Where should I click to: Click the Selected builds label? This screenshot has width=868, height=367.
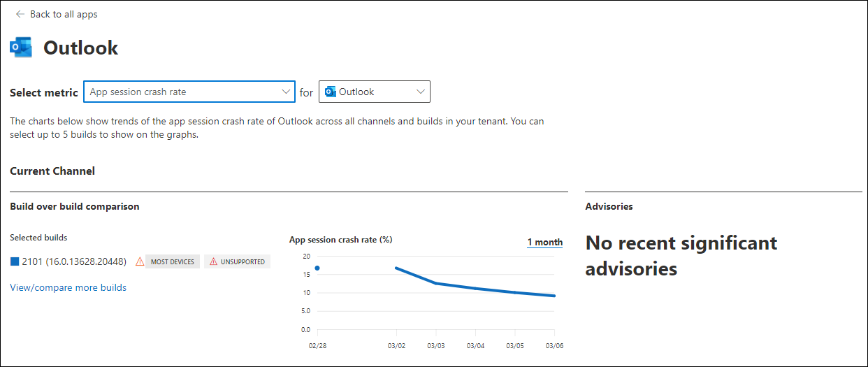[x=38, y=238]
